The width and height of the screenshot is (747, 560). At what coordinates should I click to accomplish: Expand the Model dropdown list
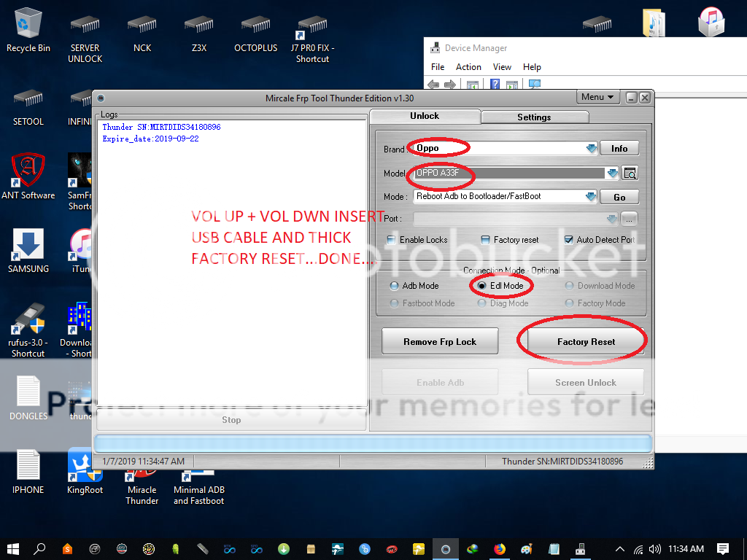coord(611,174)
